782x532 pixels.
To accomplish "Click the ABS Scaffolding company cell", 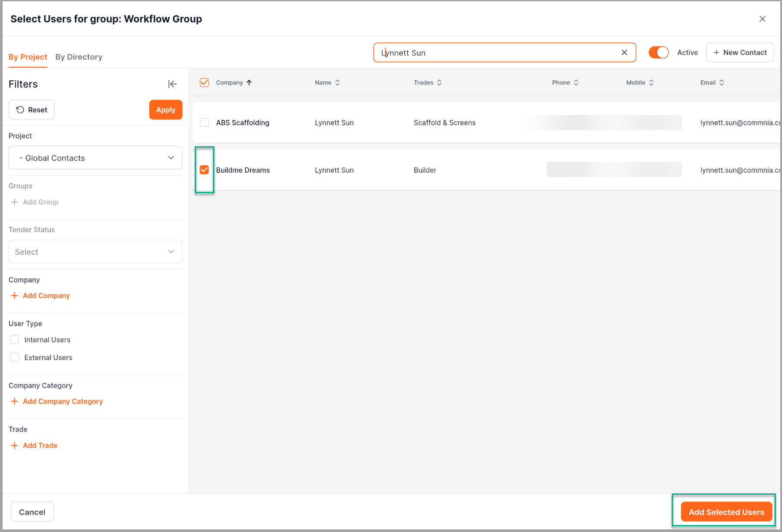I will (243, 123).
